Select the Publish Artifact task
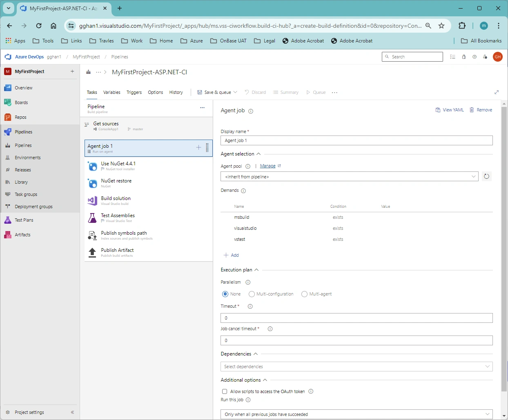The image size is (508, 420). (x=149, y=253)
